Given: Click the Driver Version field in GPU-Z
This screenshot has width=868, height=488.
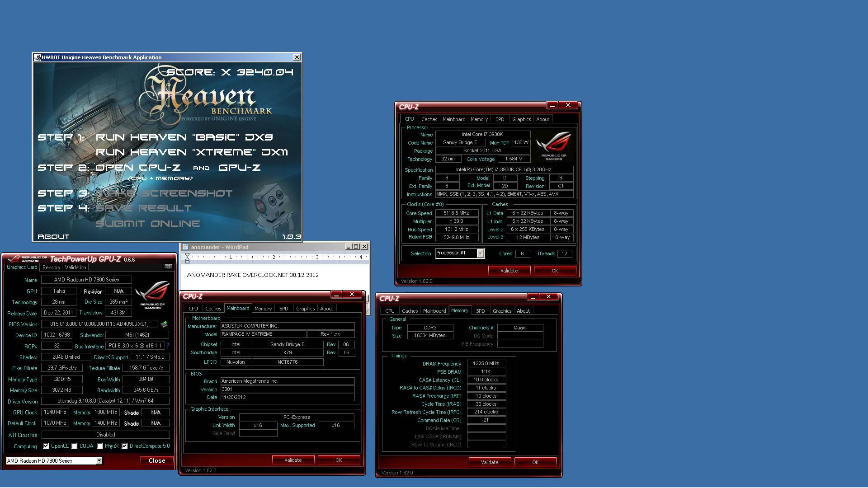Looking at the screenshot, I should tap(105, 401).
